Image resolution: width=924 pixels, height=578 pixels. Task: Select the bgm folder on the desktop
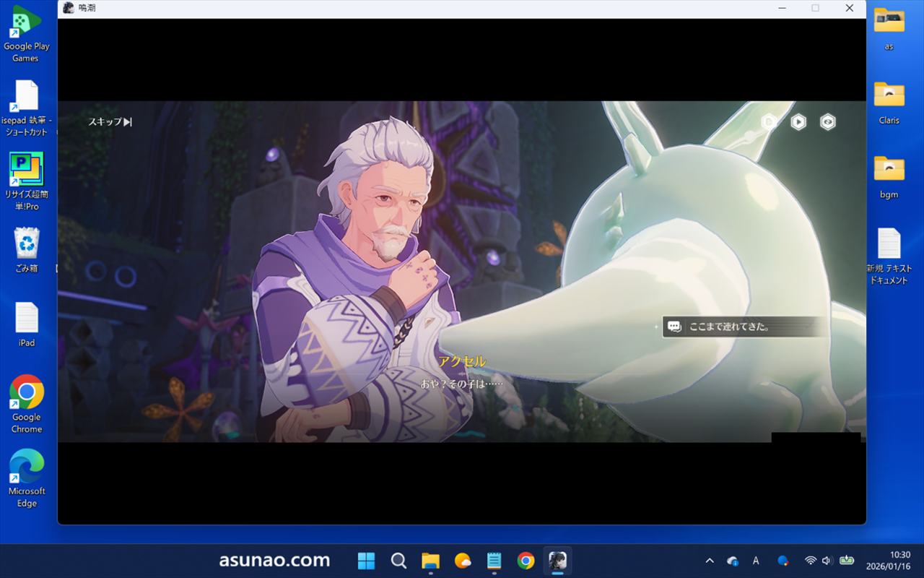(x=889, y=176)
